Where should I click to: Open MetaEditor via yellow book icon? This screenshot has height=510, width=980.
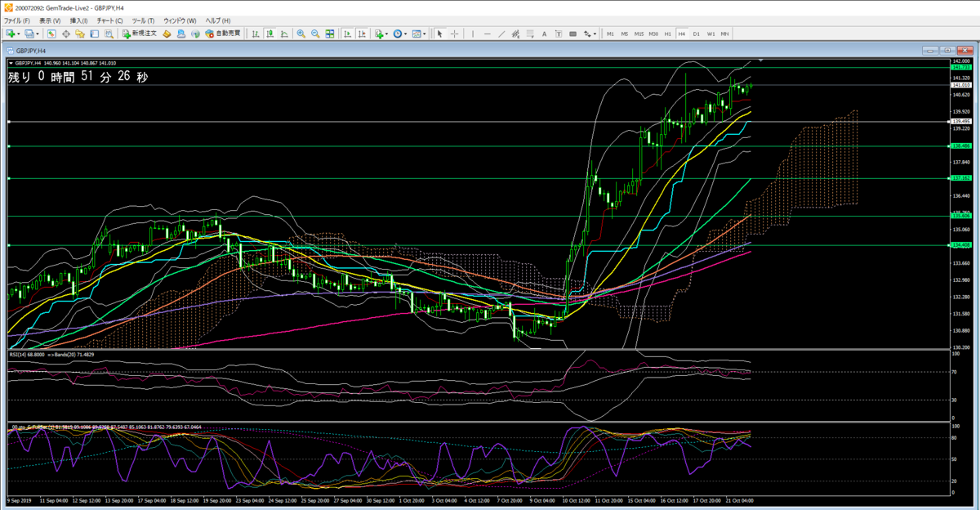tap(167, 34)
